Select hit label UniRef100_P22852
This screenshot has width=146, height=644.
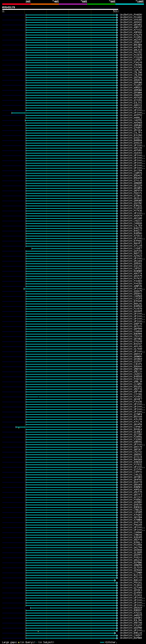(131, 37)
